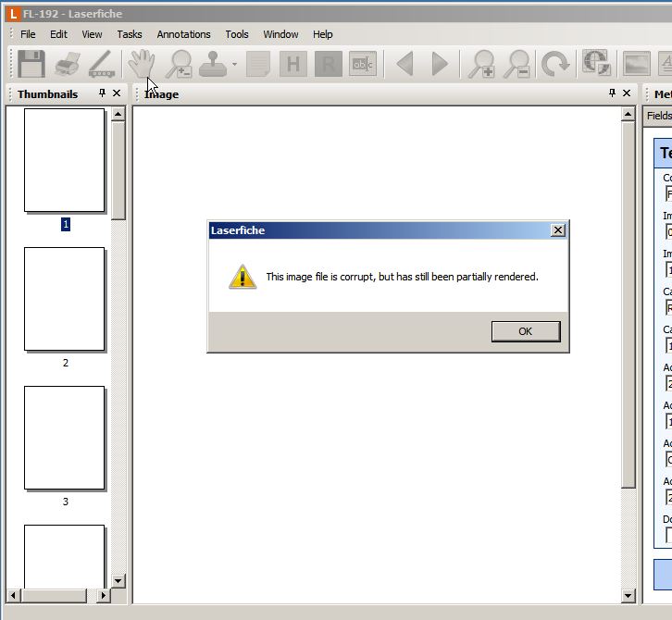This screenshot has width=672, height=620.
Task: Select page 1 thumbnail
Action: (64, 160)
